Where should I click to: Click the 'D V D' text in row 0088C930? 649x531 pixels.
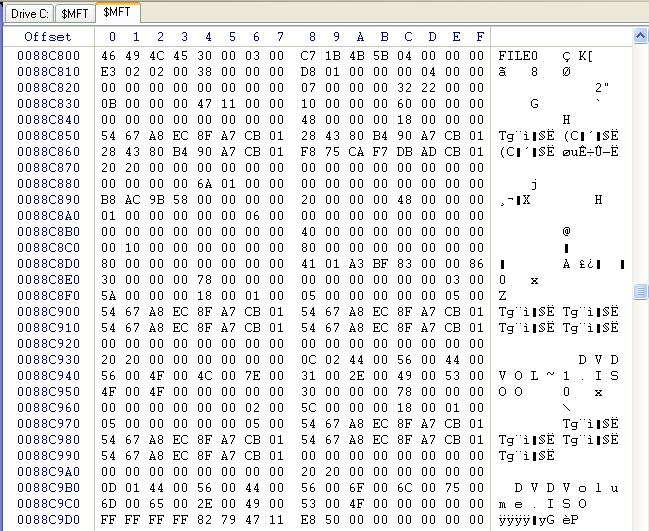598,360
